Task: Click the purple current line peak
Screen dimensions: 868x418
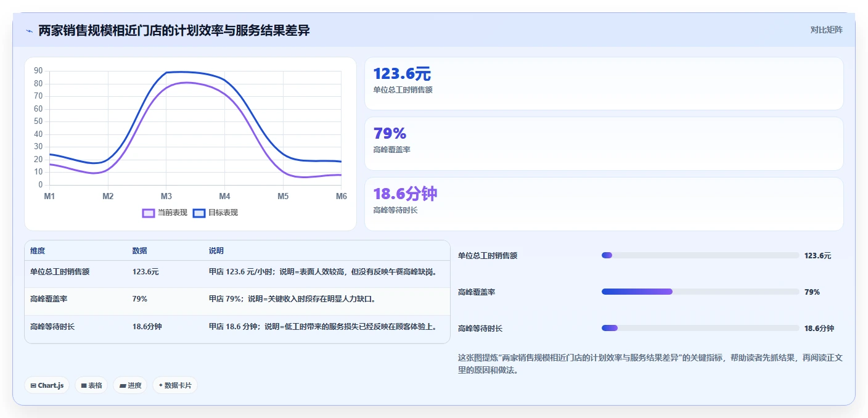Action: pos(187,83)
